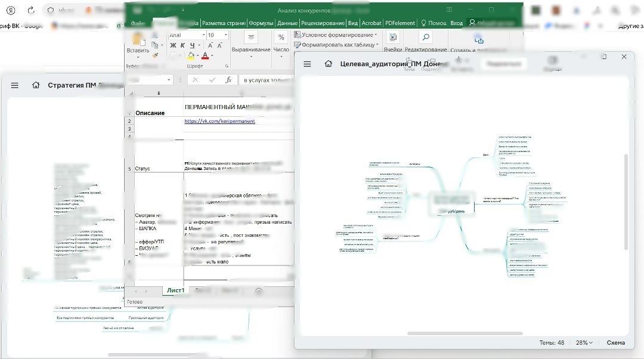This screenshot has width=644, height=359.
Task: Click the Помощь lightbulb in Excel
Action: click(434, 23)
